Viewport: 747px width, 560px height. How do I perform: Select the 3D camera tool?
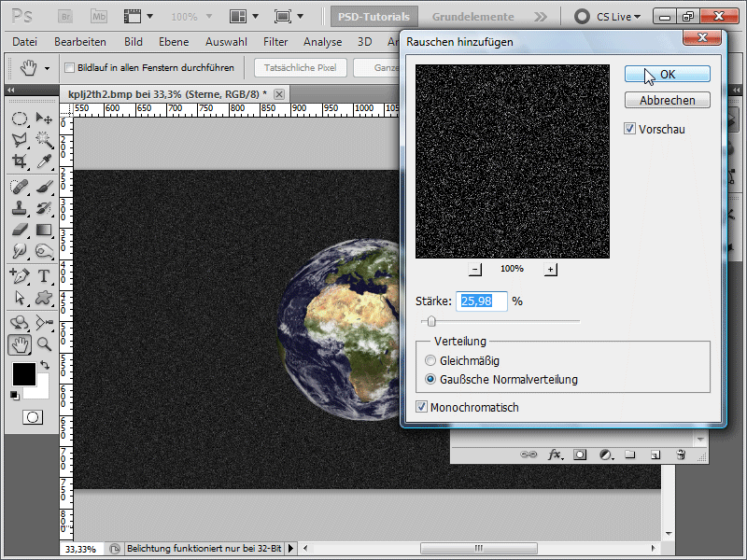pos(44,323)
